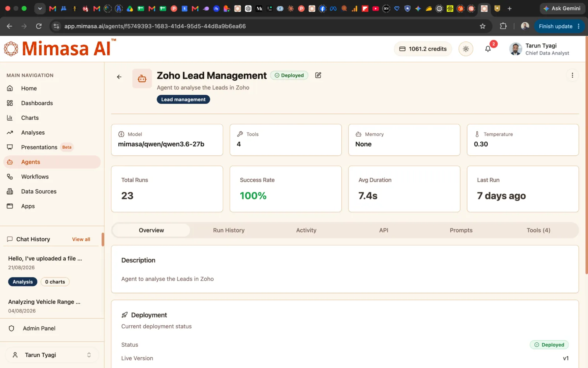The width and height of the screenshot is (588, 368).
Task: Click the Success Rate 100% stat
Action: coord(286,189)
